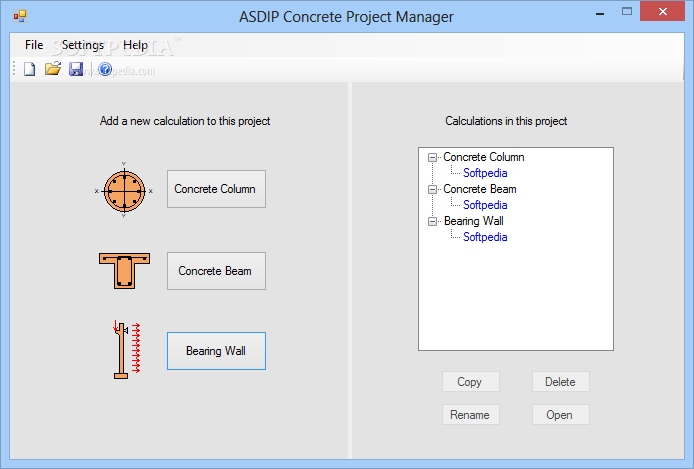Select Bearing Wall node in the tree
The width and height of the screenshot is (694, 469).
[474, 221]
